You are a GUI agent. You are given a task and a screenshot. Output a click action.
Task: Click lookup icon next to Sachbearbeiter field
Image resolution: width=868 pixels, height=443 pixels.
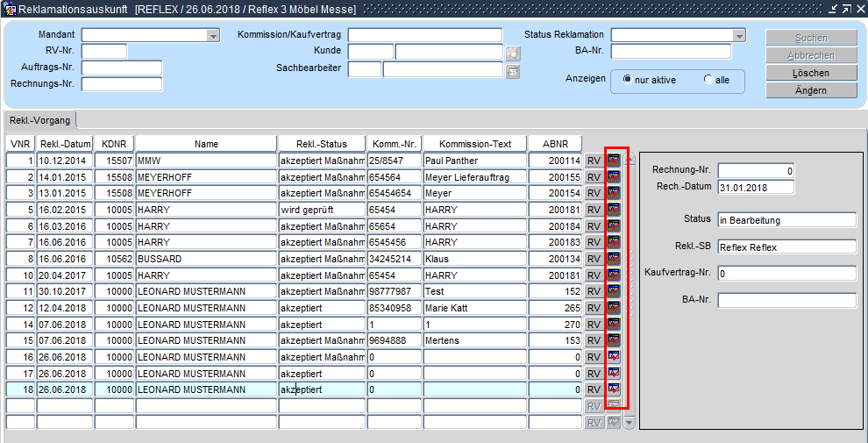(x=513, y=70)
